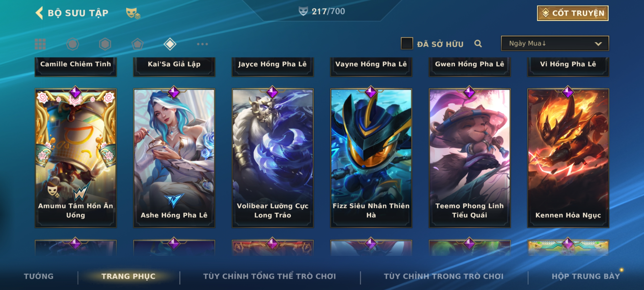Image resolution: width=644 pixels, height=290 pixels.
Task: Switch to the Tướng tab
Action: [39, 276]
